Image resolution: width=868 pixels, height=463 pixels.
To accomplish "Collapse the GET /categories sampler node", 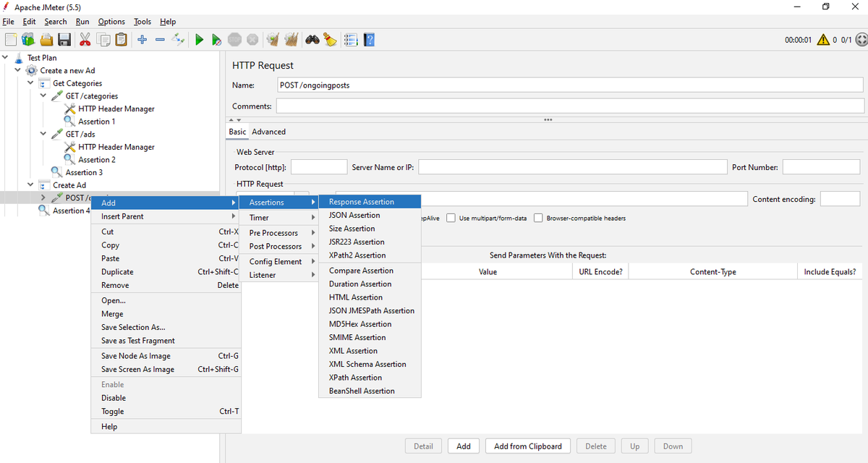I will click(43, 95).
